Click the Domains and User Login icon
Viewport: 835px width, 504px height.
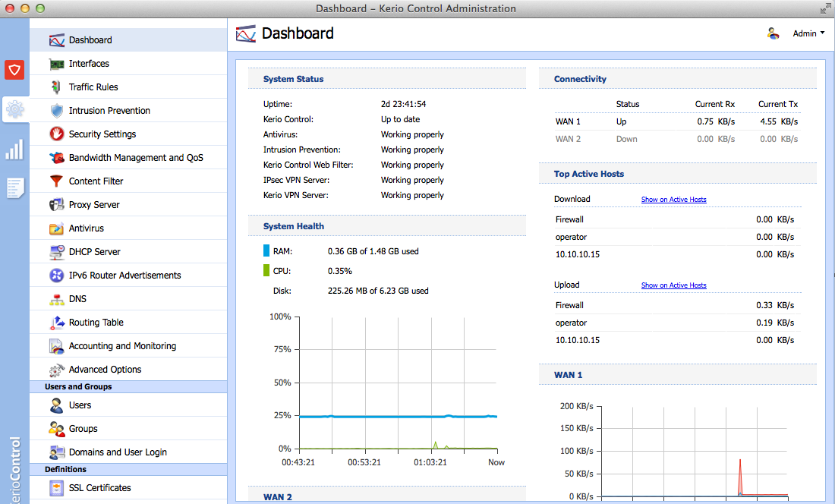point(56,452)
